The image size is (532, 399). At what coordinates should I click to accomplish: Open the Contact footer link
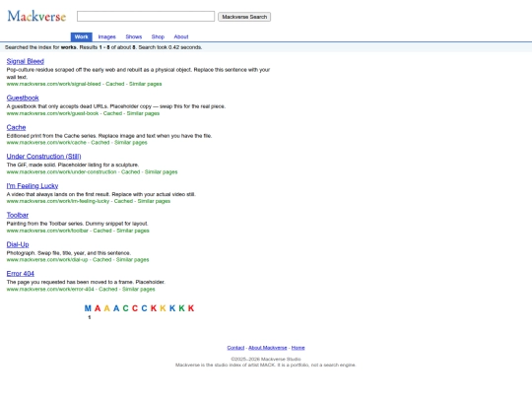pos(235,348)
